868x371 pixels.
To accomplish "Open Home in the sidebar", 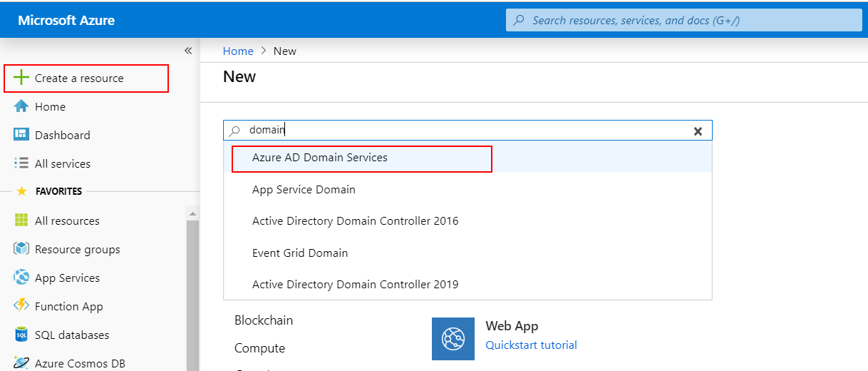I will coord(50,106).
